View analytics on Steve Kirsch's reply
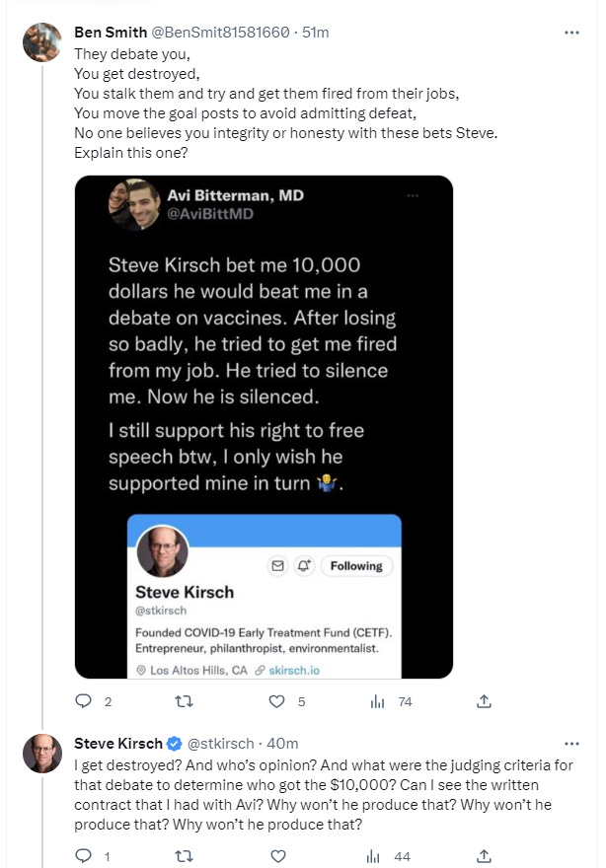Image resolution: width=606 pixels, height=868 pixels. [x=377, y=856]
